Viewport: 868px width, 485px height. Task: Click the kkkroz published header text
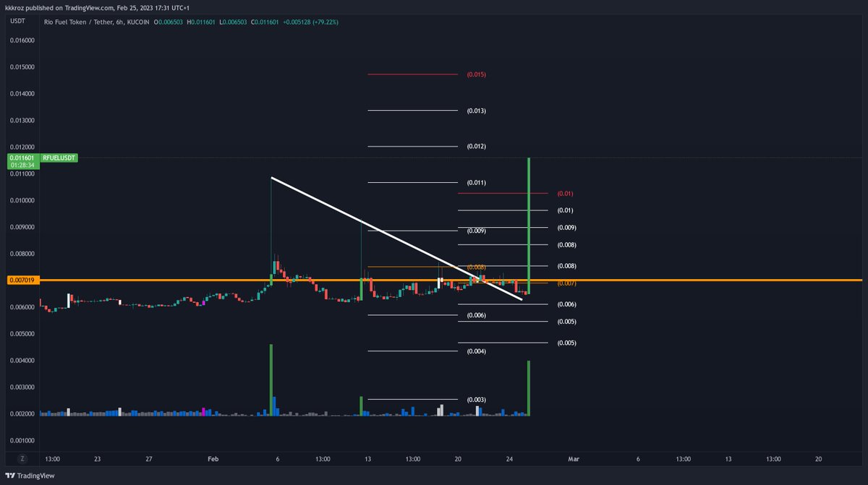tap(98, 7)
